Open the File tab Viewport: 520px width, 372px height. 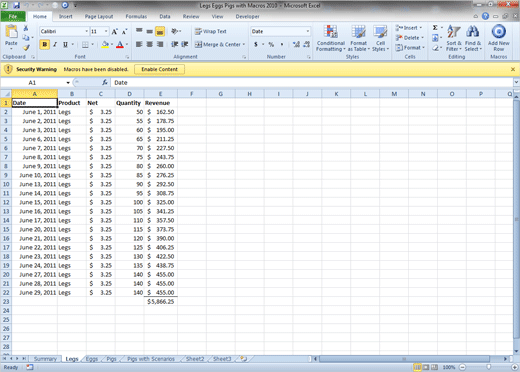coord(13,16)
